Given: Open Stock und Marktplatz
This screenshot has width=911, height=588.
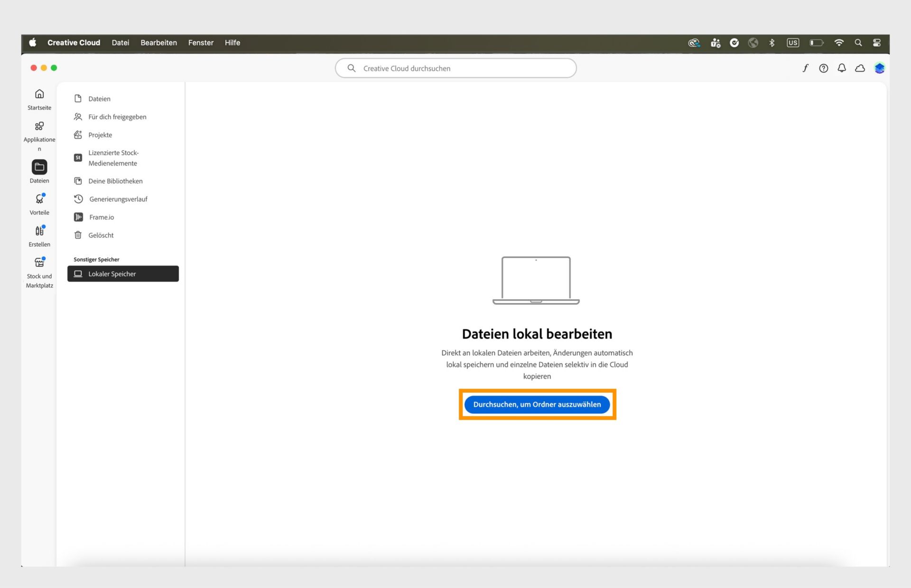Looking at the screenshot, I should pos(39,272).
